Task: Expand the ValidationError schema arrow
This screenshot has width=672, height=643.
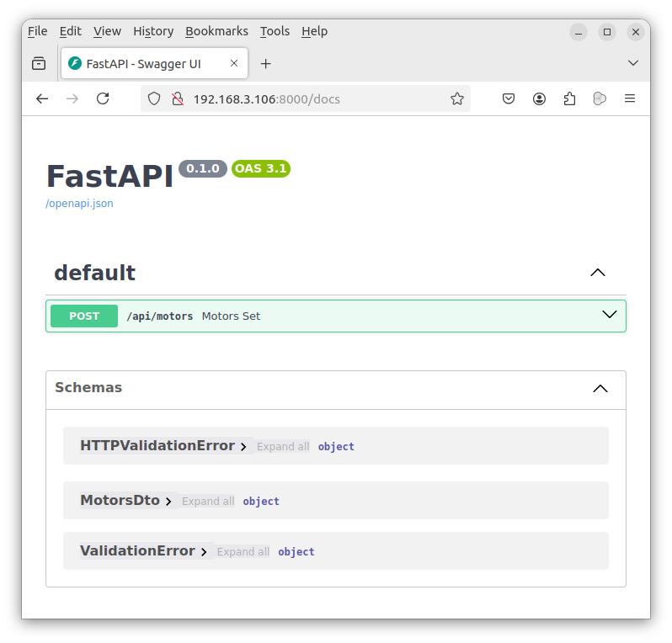Action: click(204, 552)
